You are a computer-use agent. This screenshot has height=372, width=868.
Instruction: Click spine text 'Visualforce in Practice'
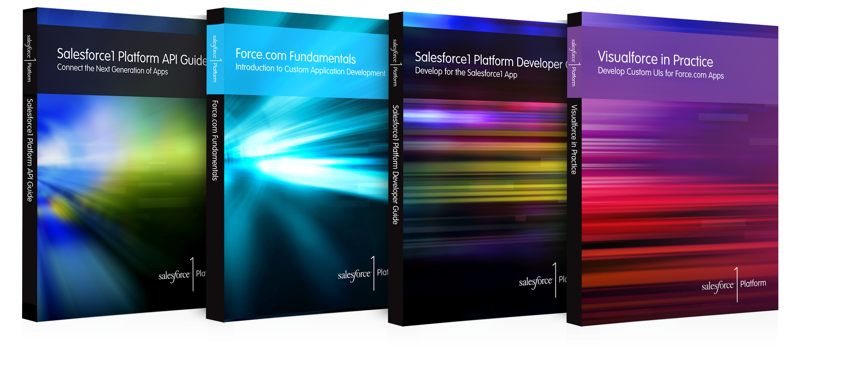(x=574, y=139)
